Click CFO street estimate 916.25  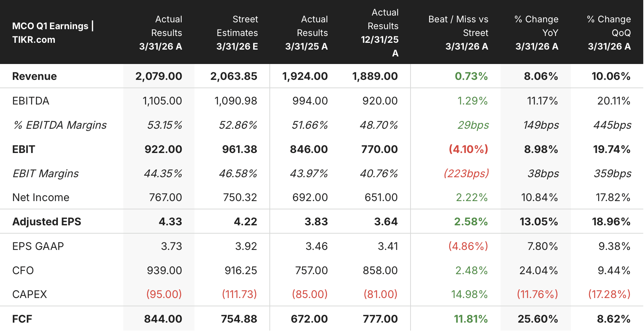tap(241, 270)
